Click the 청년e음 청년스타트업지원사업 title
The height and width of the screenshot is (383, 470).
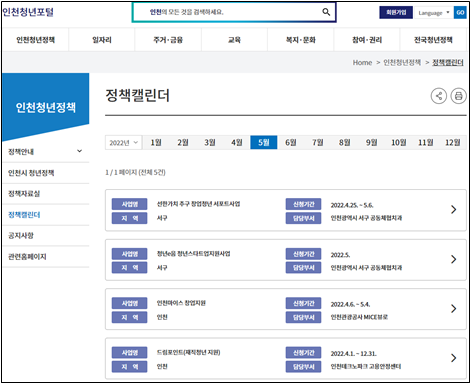193,254
